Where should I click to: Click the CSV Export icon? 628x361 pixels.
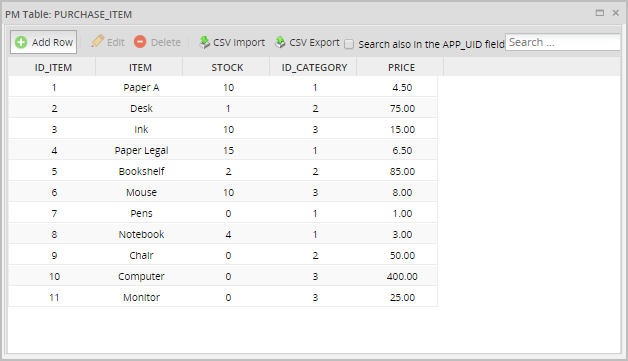click(x=280, y=42)
